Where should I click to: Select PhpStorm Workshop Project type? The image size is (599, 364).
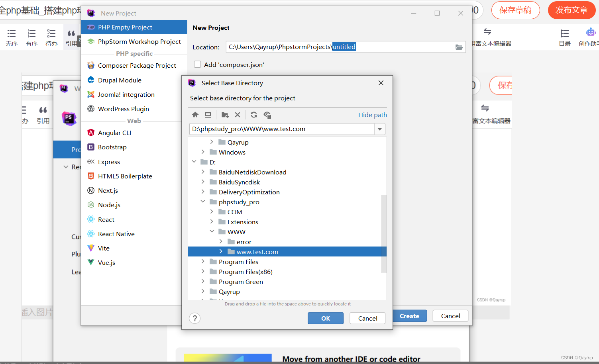click(x=134, y=41)
